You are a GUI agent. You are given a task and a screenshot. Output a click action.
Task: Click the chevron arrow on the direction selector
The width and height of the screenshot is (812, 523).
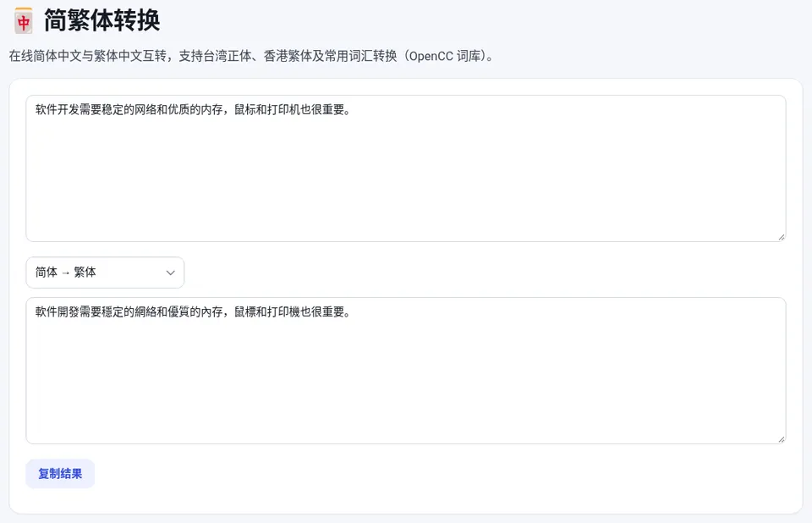coord(170,273)
